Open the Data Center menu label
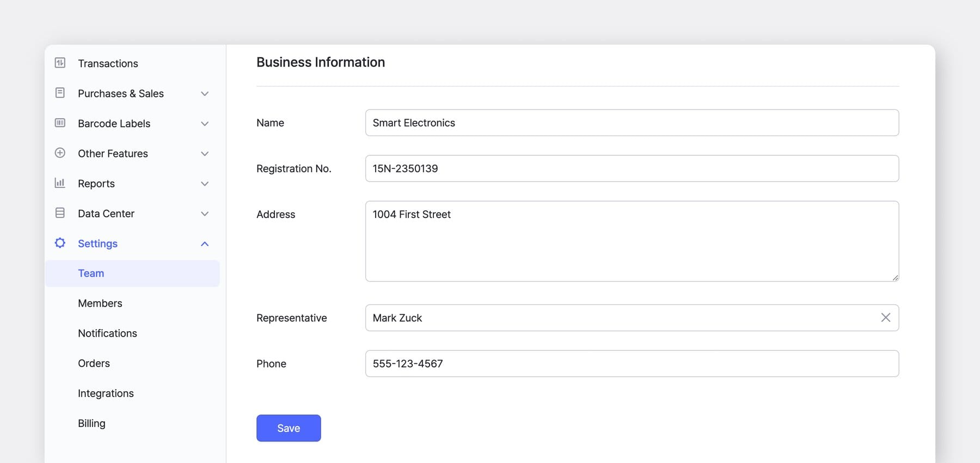This screenshot has height=463, width=980. point(106,214)
